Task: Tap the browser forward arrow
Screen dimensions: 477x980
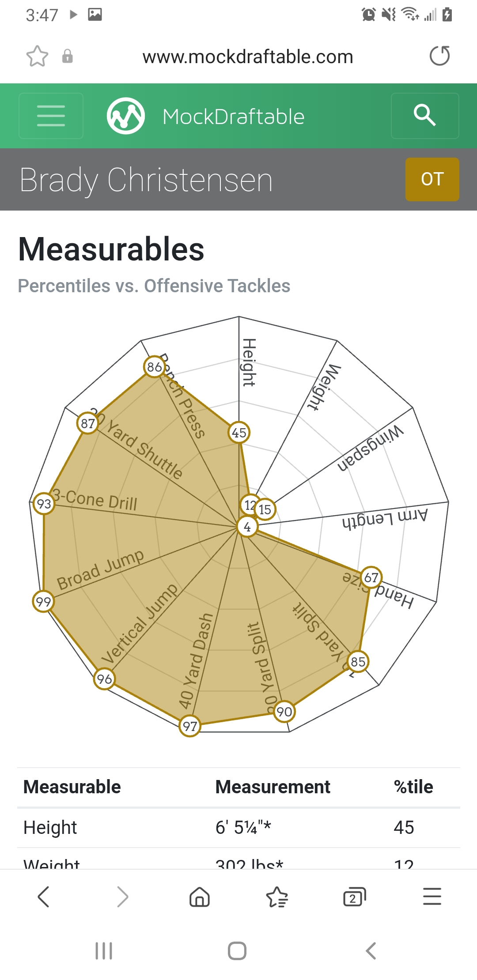Action: (x=122, y=897)
